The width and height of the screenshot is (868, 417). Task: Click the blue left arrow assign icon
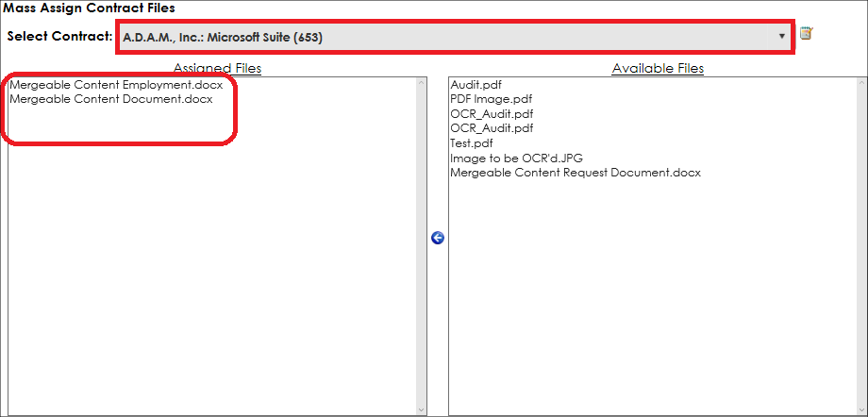click(438, 238)
